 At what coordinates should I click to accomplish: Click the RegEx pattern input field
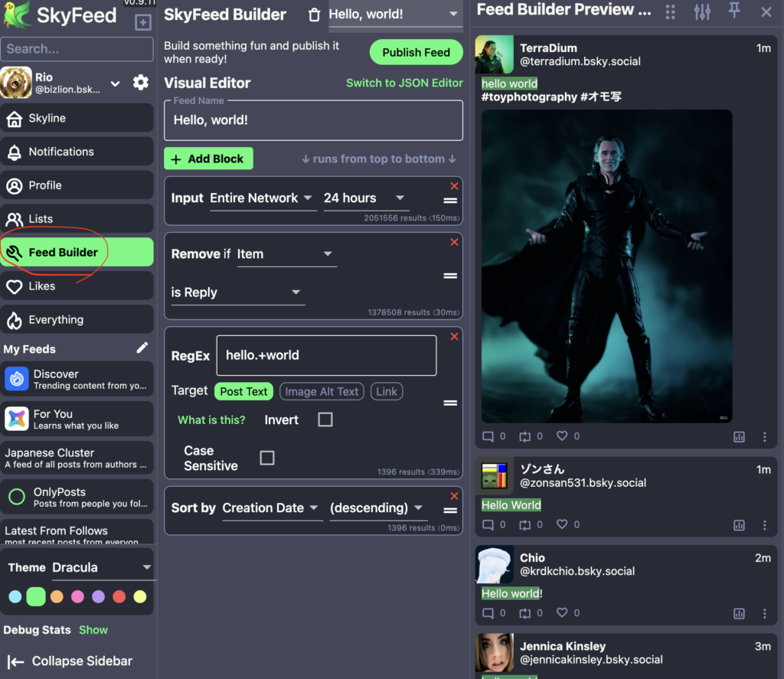[326, 355]
